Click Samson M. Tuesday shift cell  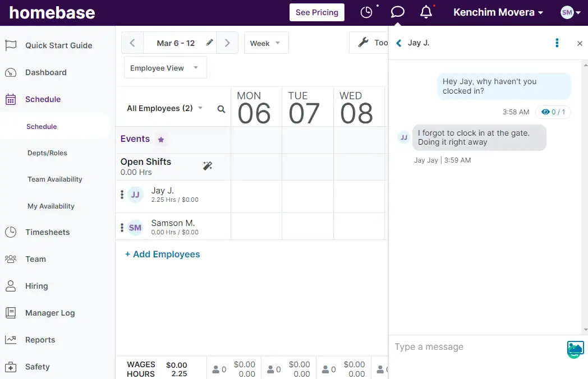coord(308,227)
